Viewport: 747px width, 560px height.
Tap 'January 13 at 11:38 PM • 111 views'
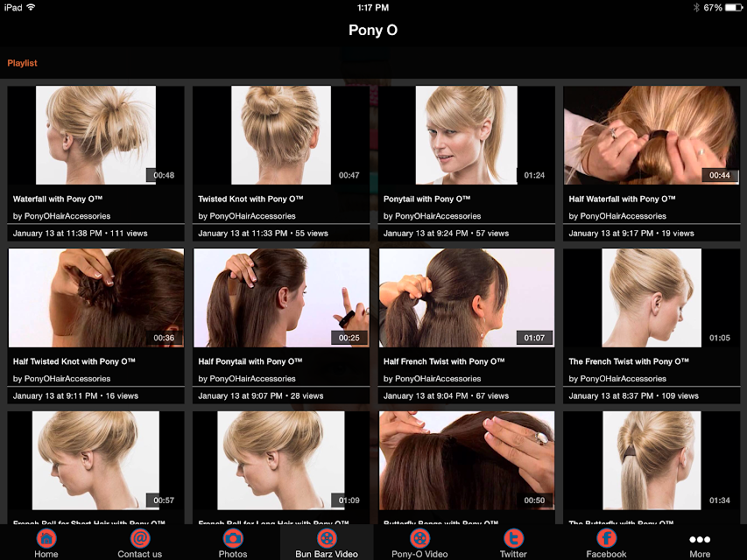(x=80, y=234)
